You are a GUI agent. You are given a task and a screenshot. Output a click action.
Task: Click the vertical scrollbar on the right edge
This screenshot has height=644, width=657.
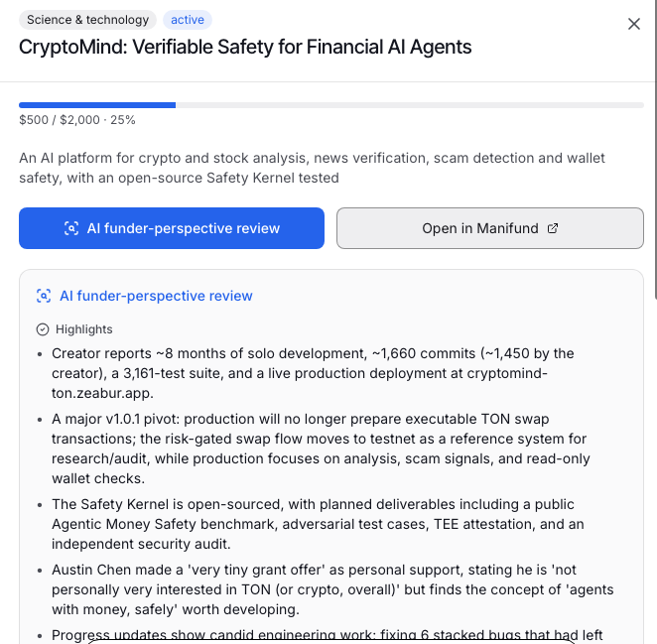point(655,149)
